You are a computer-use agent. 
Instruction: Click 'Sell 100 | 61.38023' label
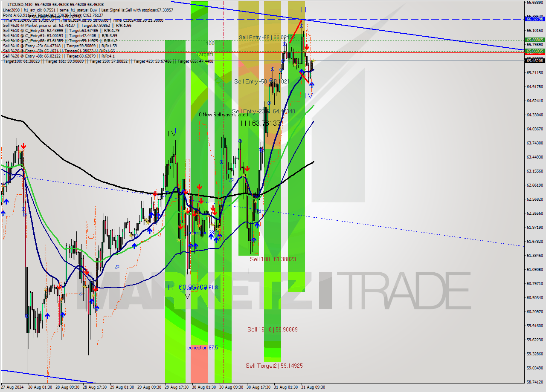(x=273, y=259)
